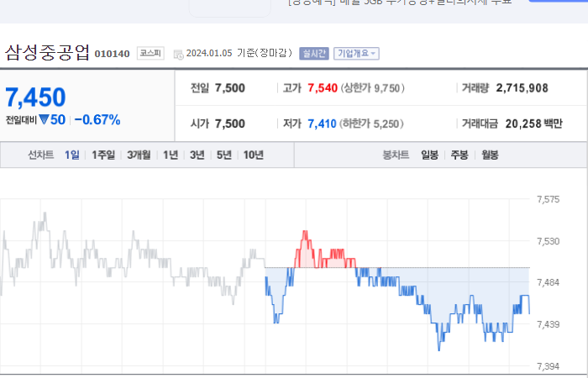This screenshot has height=378, width=588.
Task: Click the 7,484 axis label on the chart
Action: click(x=548, y=282)
